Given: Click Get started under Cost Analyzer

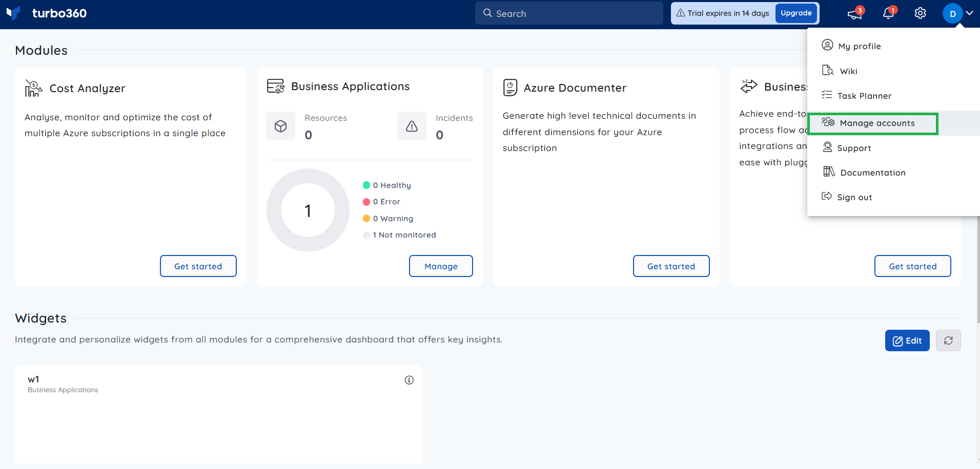Looking at the screenshot, I should coord(198,266).
